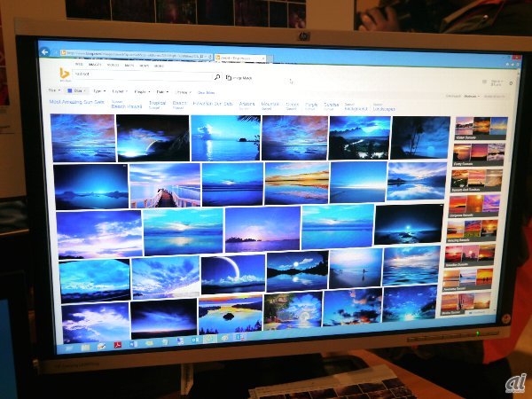The width and height of the screenshot is (532, 399).
Task: Open Mountain Sunset related search
Action: point(270,106)
